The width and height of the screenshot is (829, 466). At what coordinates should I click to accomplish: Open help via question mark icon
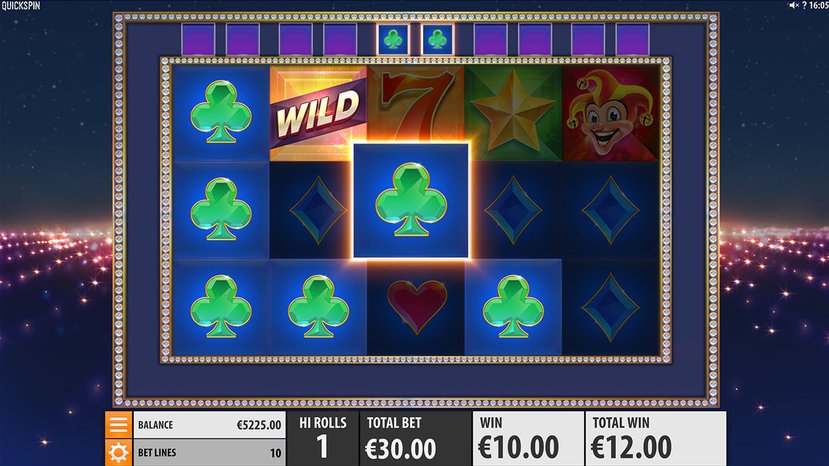tap(804, 5)
